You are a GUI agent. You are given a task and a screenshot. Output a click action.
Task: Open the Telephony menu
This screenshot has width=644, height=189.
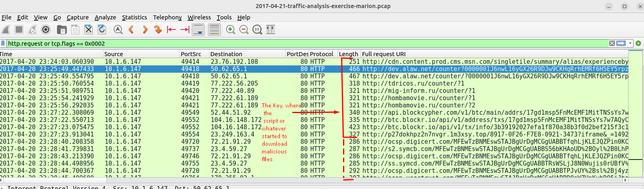coord(167,17)
